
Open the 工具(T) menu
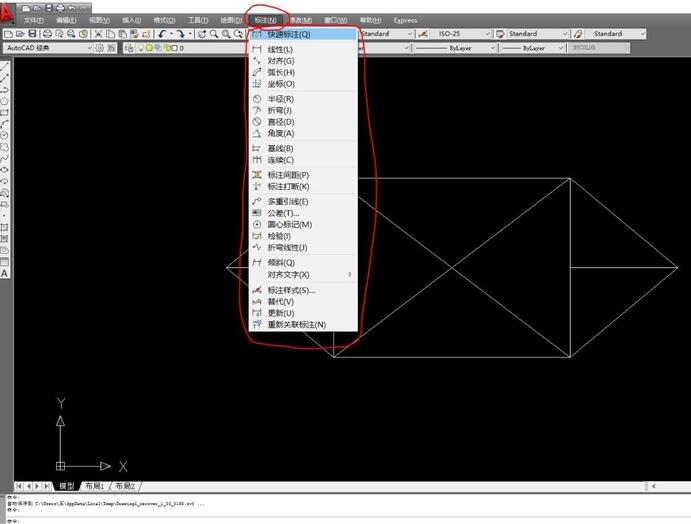pos(198,20)
